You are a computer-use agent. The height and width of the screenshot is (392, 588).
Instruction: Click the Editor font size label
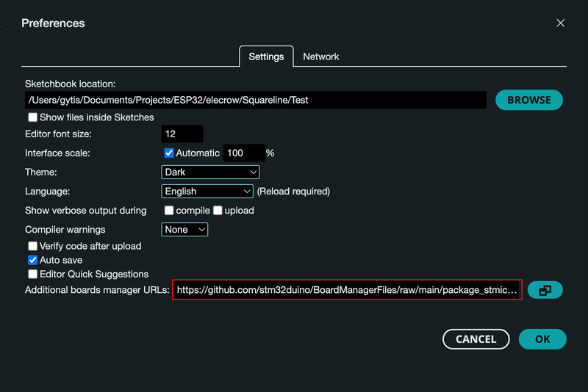tap(58, 134)
